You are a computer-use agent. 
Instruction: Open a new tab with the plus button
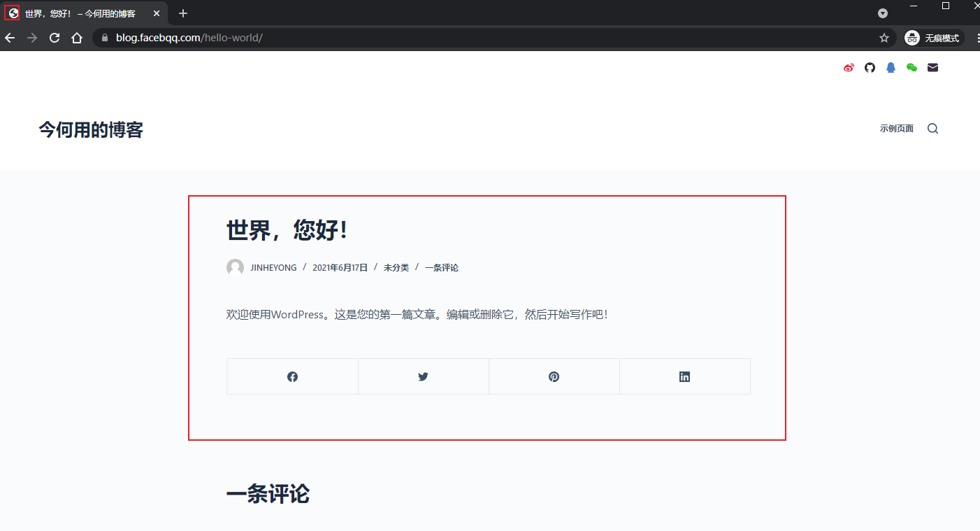183,13
